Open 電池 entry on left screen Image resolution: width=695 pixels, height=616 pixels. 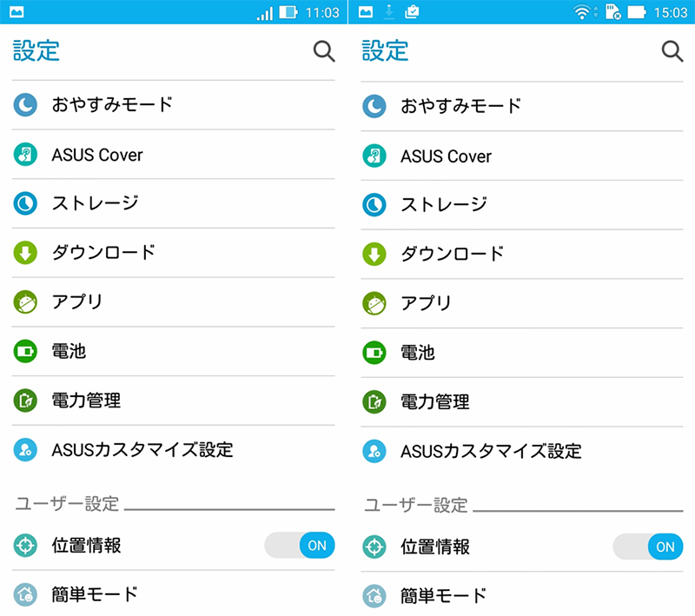[x=173, y=351]
